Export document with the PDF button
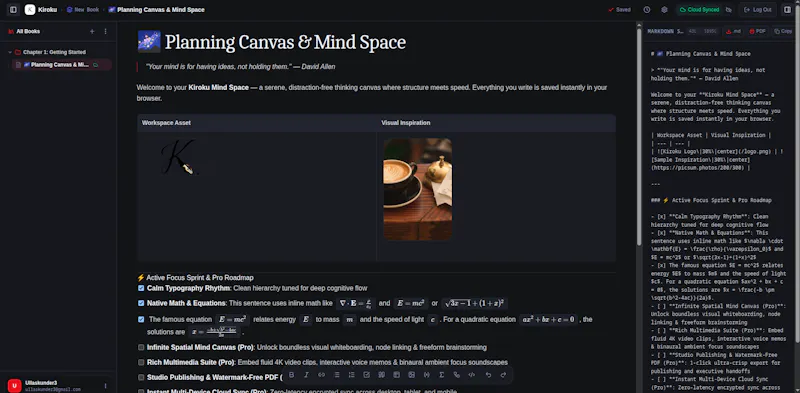The height and width of the screenshot is (393, 800). click(x=758, y=31)
